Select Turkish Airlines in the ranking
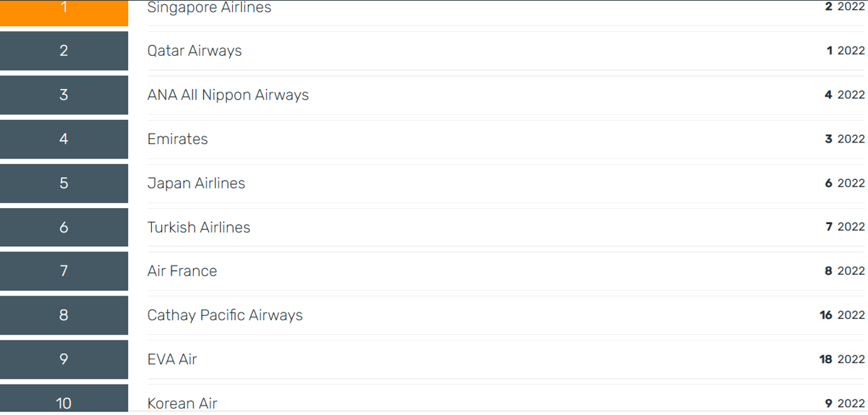 (199, 227)
